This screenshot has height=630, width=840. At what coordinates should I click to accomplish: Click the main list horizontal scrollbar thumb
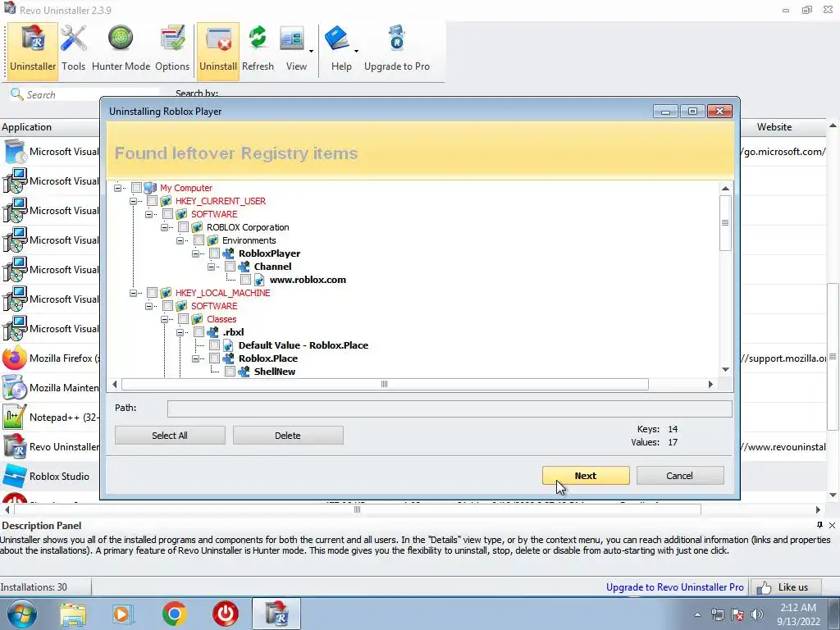[x=358, y=509]
